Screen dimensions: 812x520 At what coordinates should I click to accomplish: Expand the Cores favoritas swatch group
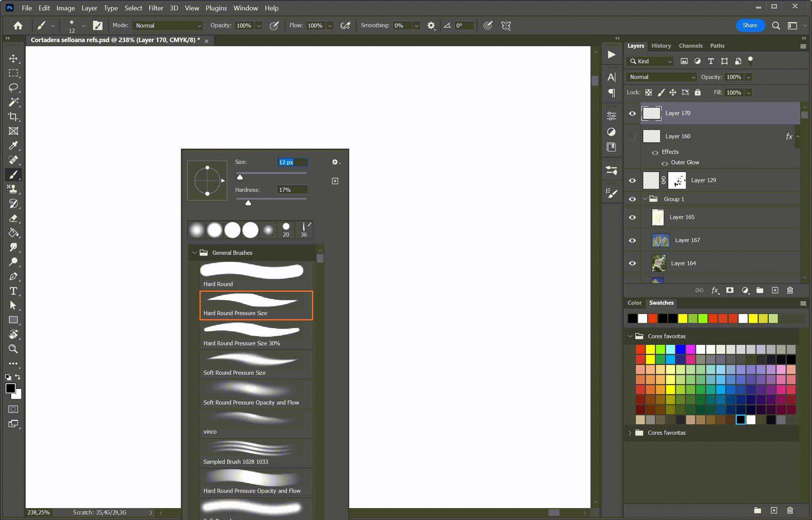point(630,432)
